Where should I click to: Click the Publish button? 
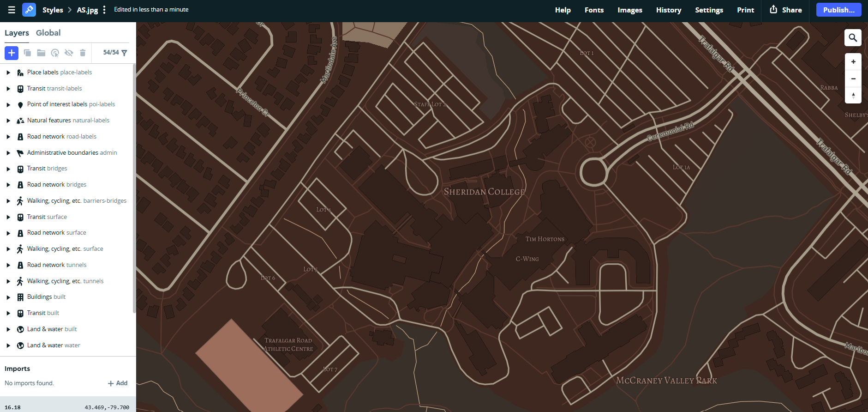(x=838, y=10)
